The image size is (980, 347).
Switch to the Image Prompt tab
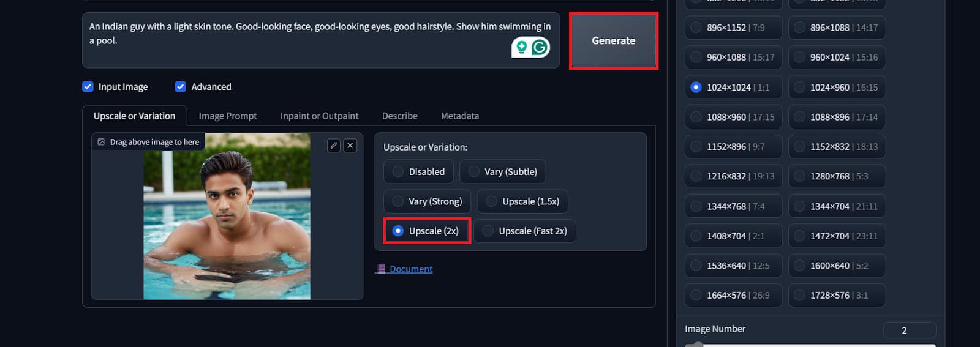click(227, 116)
